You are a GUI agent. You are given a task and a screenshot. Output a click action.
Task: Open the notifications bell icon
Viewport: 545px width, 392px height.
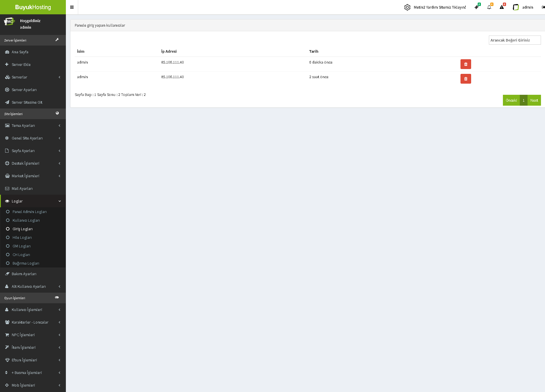[489, 7]
